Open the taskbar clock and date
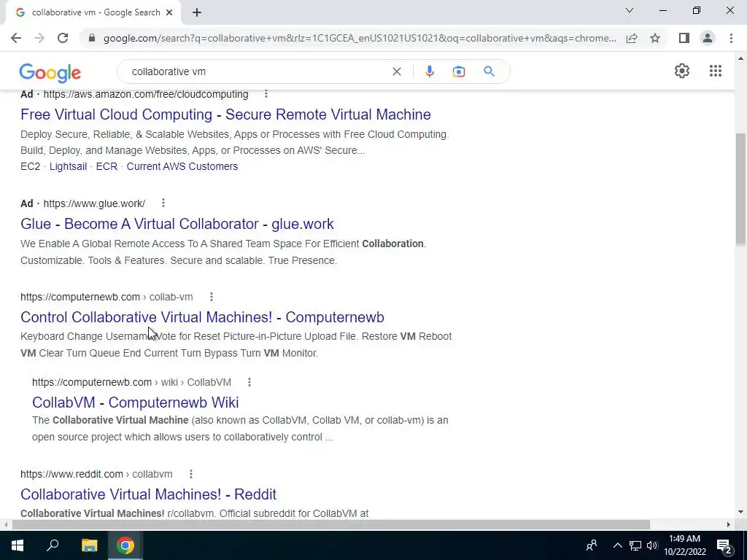The width and height of the screenshot is (747, 560). click(x=684, y=545)
